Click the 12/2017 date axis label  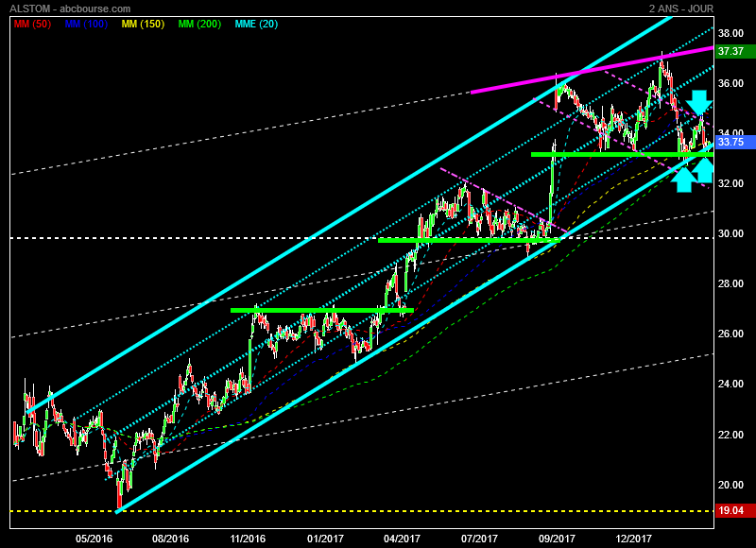coord(633,539)
